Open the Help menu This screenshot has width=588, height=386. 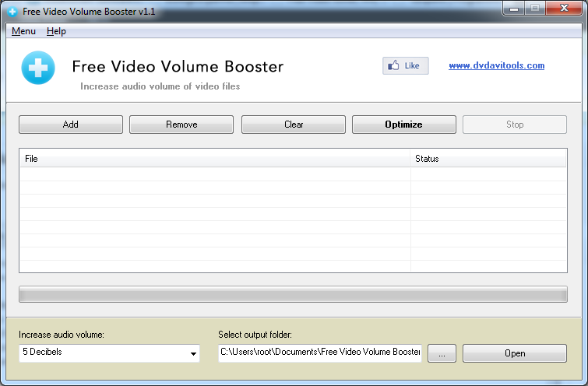[x=56, y=31]
